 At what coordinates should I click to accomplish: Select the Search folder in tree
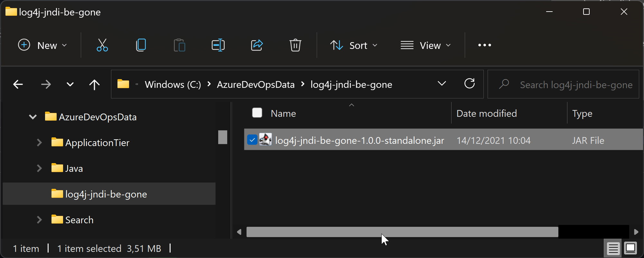click(x=79, y=220)
